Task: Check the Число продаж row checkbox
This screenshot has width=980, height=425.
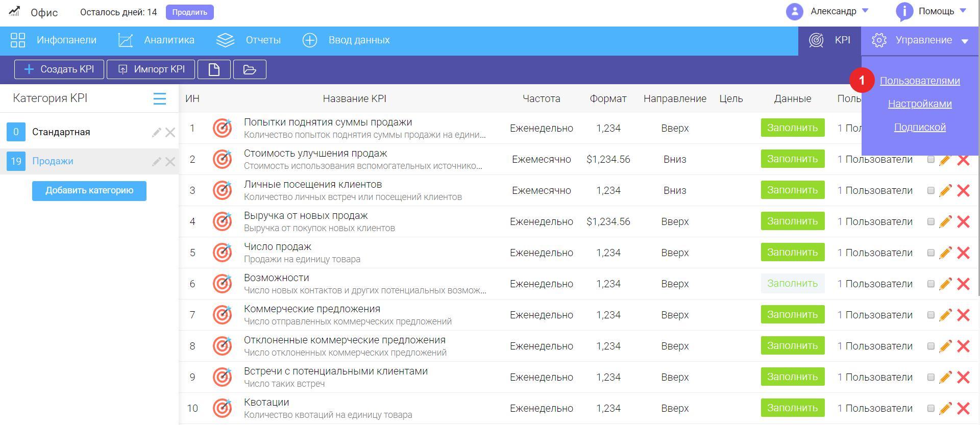Action: pos(930,253)
